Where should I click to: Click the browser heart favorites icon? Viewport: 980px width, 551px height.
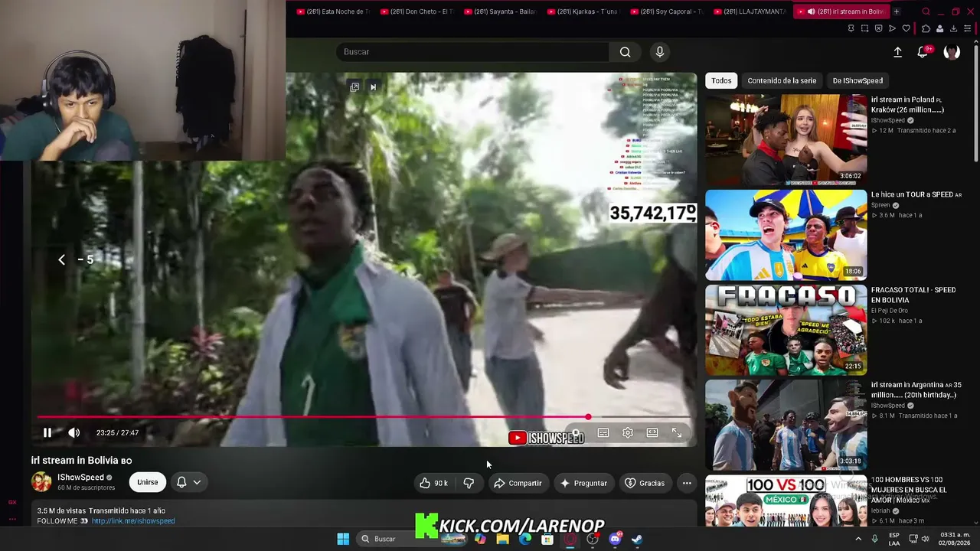click(x=906, y=28)
